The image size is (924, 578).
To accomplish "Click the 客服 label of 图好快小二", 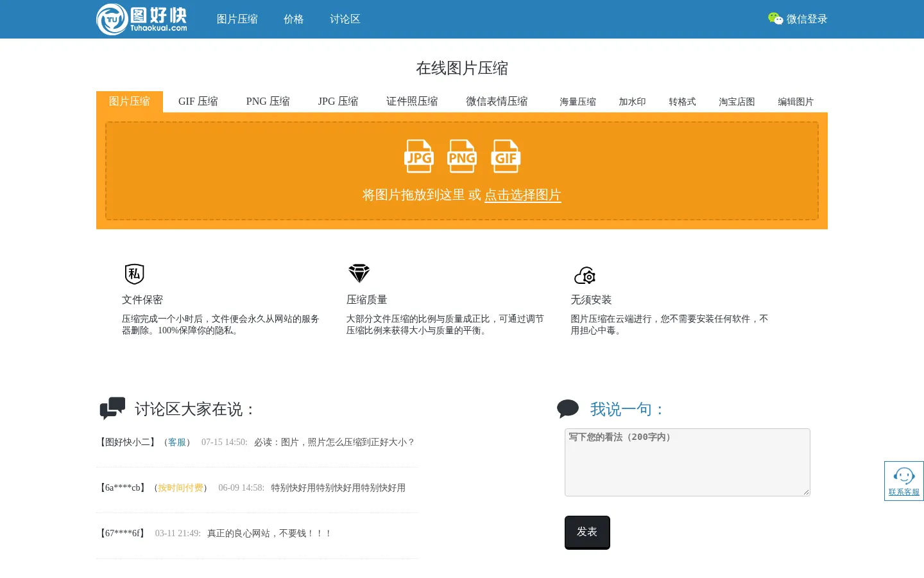I will pos(177,442).
